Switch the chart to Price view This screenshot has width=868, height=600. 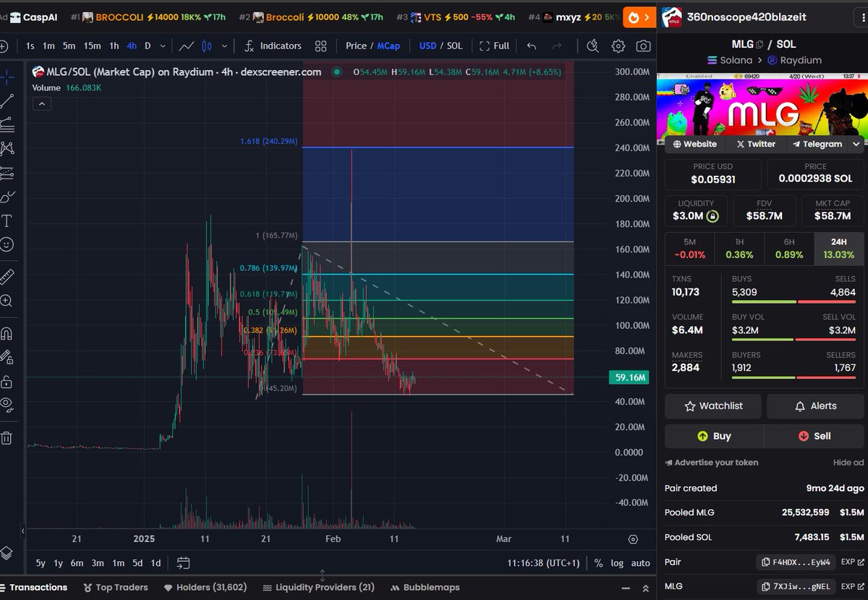coord(356,46)
